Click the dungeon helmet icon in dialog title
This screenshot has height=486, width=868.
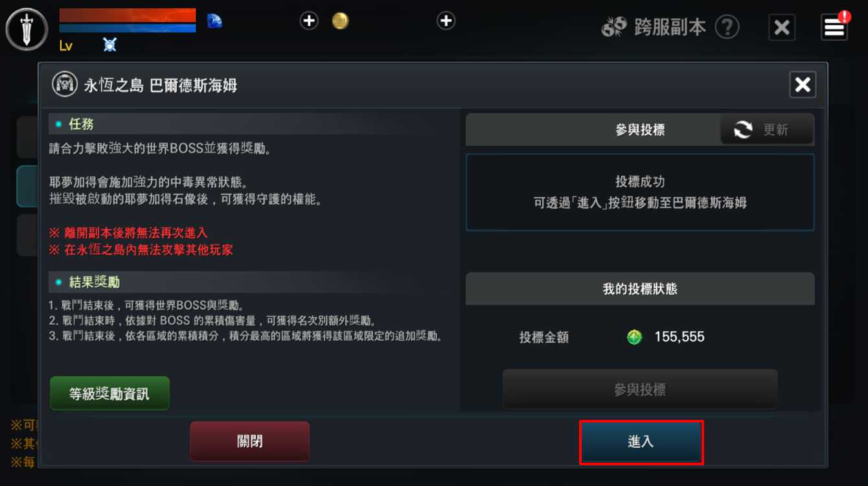click(65, 84)
